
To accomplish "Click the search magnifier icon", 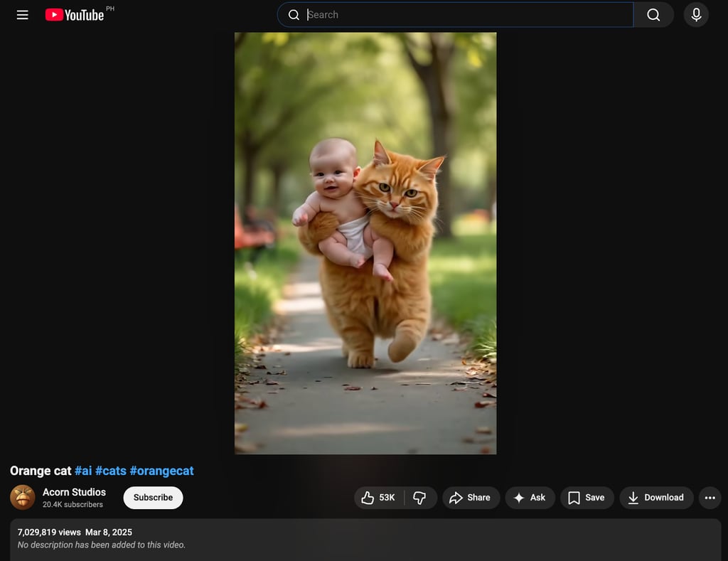I will click(652, 14).
